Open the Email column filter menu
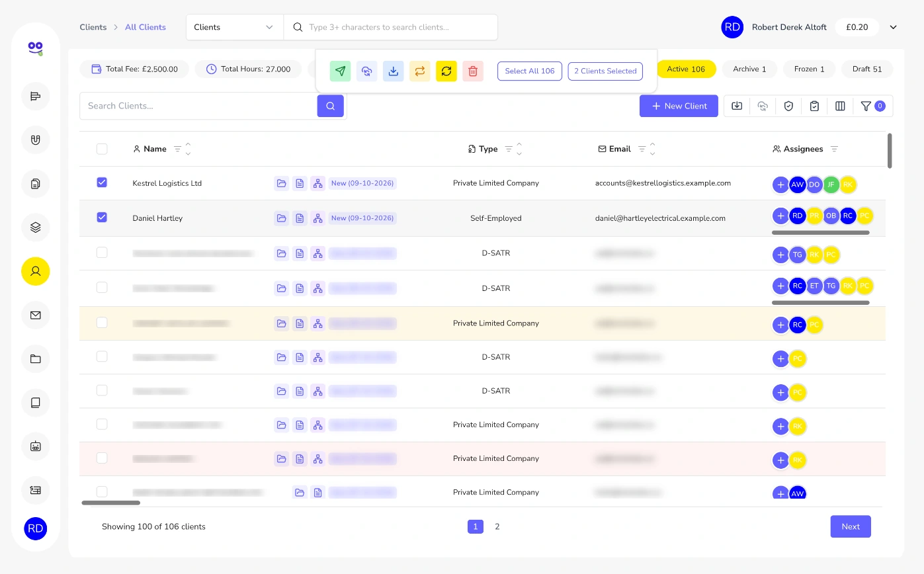This screenshot has width=924, height=574. [x=642, y=149]
